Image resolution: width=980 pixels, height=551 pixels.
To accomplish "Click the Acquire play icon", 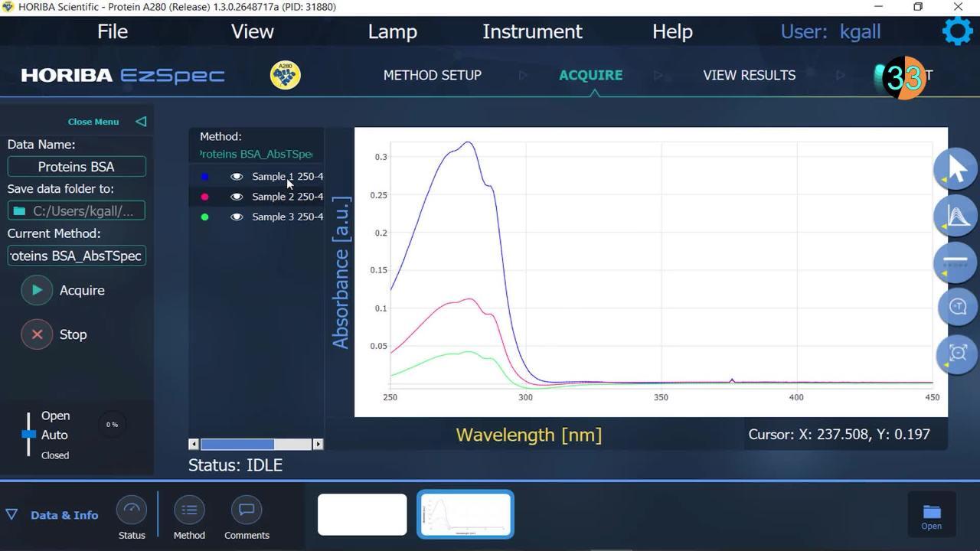I will (37, 290).
